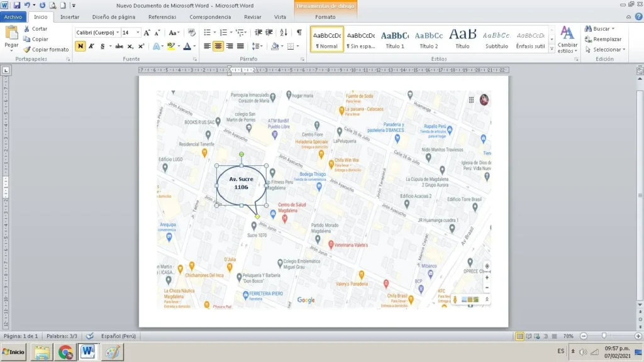Open Cambiar estilos dropdown
This screenshot has height=362, width=644.
(567, 40)
